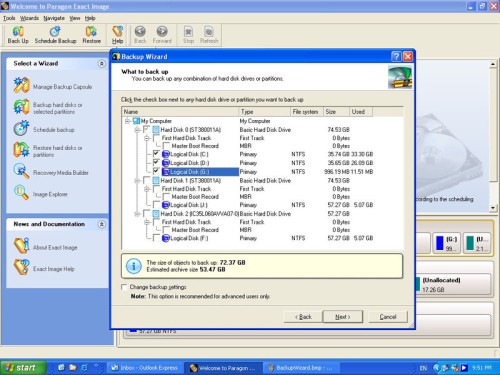Select the (Unallocated) 17.26 GB block

tap(452, 284)
